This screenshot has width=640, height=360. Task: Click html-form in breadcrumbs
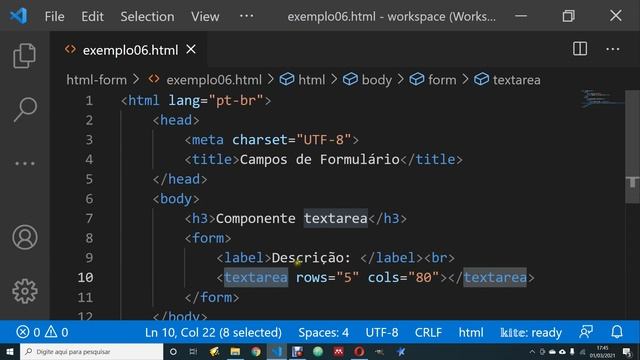[96, 80]
